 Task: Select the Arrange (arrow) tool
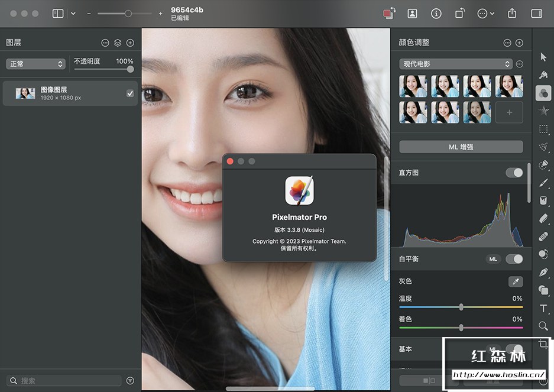pos(543,57)
